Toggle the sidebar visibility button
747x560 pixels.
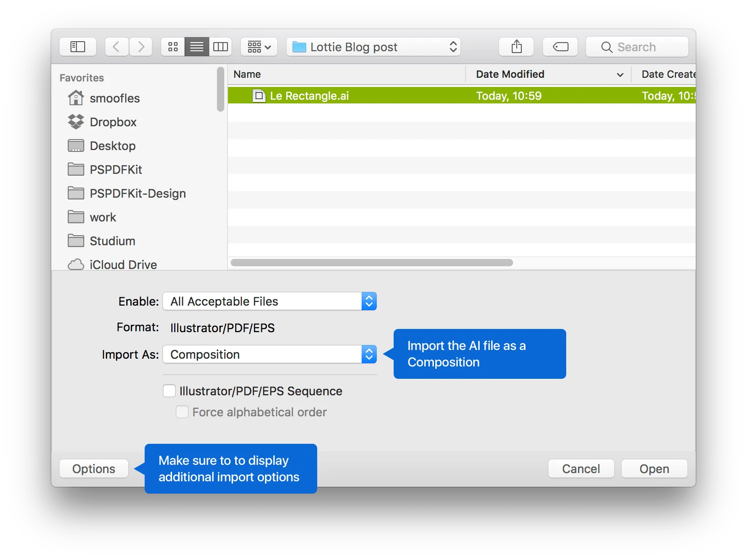point(78,47)
